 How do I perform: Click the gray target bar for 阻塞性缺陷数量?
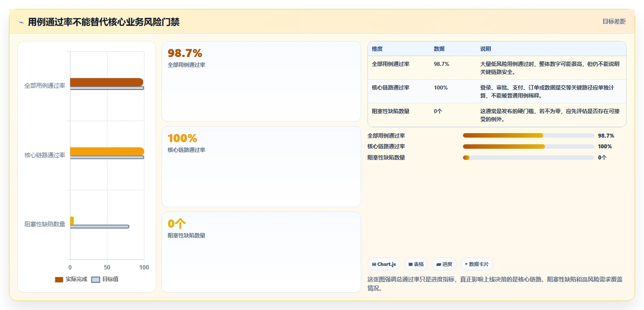tap(99, 227)
